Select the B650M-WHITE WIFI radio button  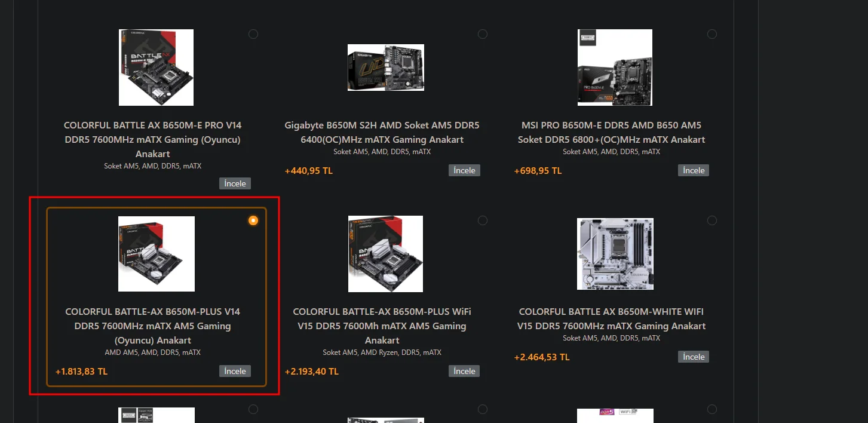point(712,220)
